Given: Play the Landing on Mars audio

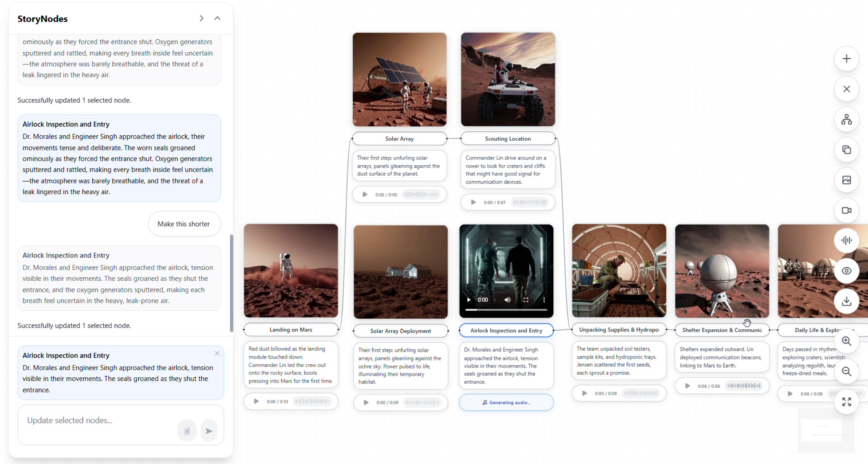Looking at the screenshot, I should click(x=256, y=401).
